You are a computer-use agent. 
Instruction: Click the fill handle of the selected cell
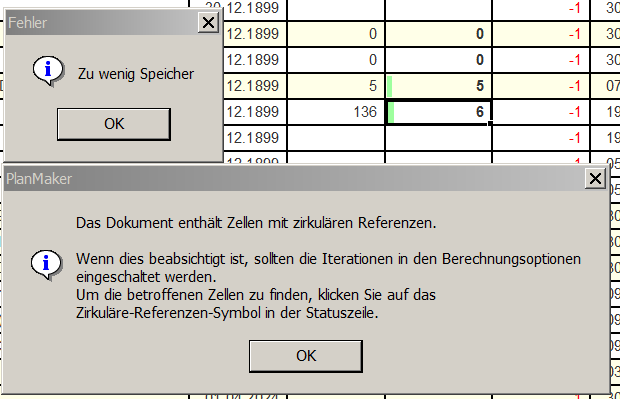(490, 123)
